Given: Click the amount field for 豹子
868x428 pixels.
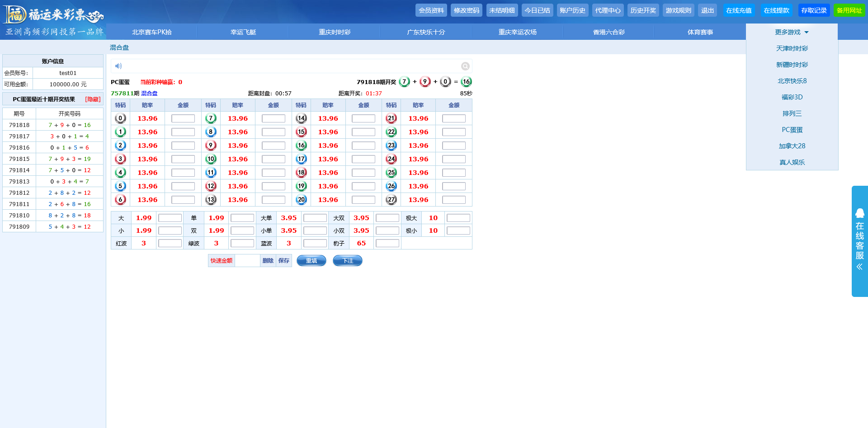Looking at the screenshot, I should pyautogui.click(x=387, y=244).
